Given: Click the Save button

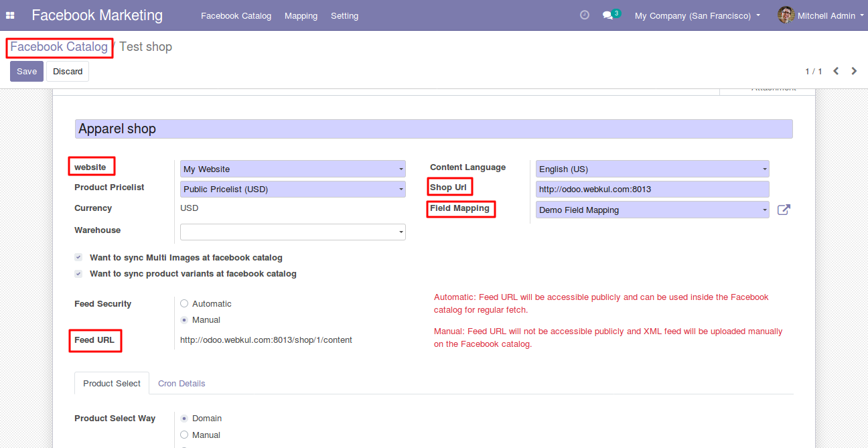Looking at the screenshot, I should click(27, 71).
